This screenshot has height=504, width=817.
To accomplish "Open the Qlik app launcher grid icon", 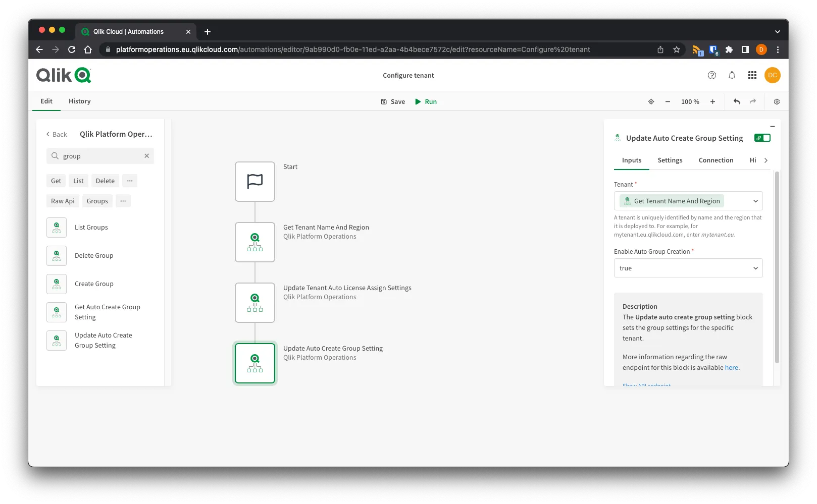I will click(752, 75).
